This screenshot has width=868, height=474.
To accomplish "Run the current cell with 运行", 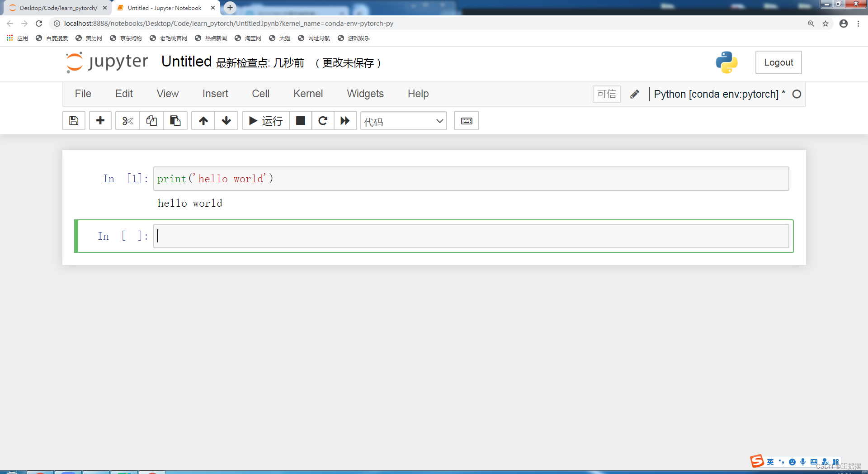I will click(266, 121).
